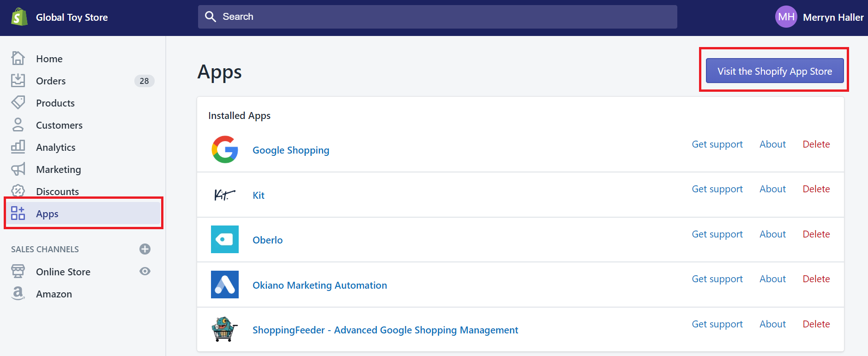
Task: Open the MH user avatar
Action: tap(786, 17)
